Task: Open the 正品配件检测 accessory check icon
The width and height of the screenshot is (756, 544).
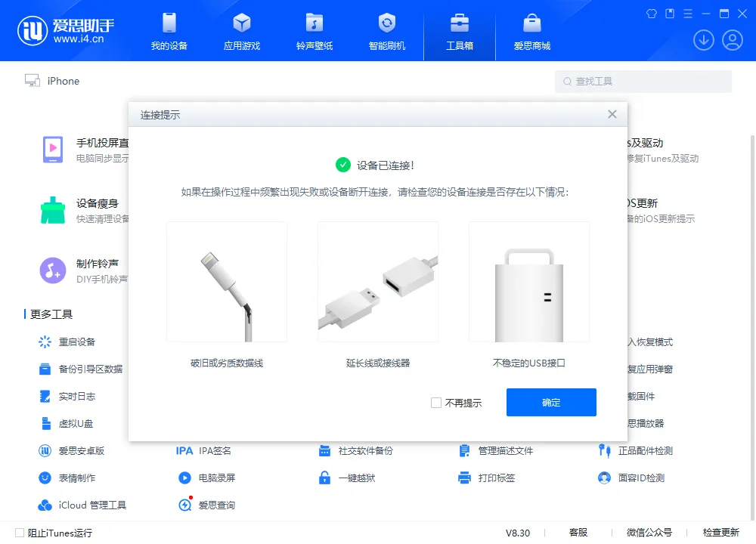Action: pyautogui.click(x=604, y=451)
